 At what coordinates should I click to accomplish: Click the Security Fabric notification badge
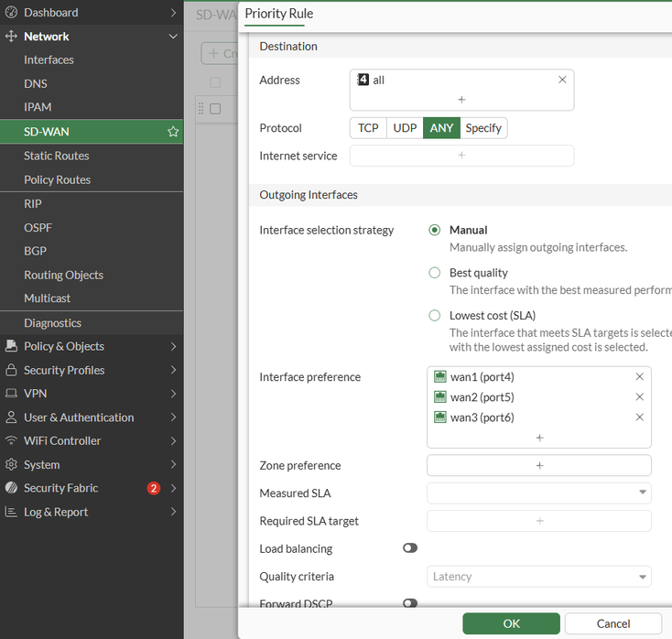[154, 489]
